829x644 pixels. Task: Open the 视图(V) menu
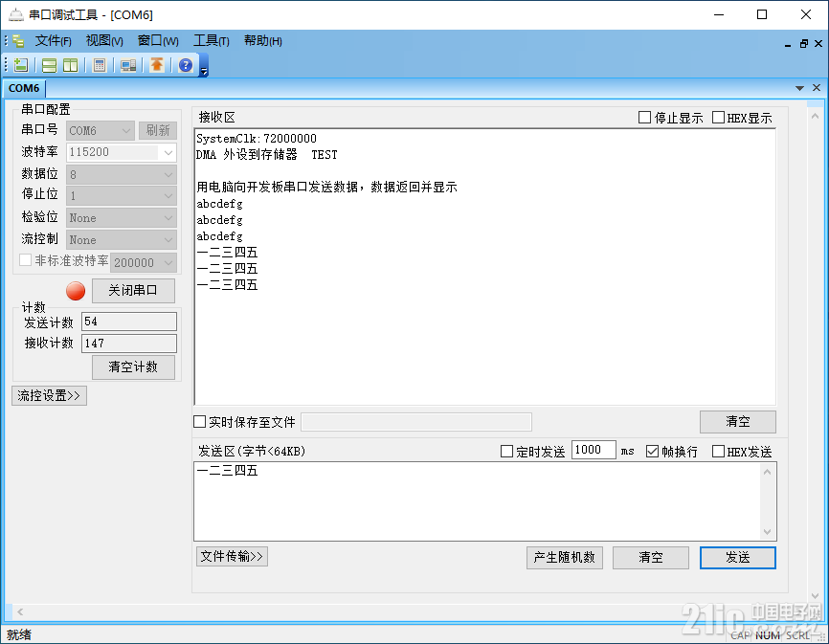(104, 41)
